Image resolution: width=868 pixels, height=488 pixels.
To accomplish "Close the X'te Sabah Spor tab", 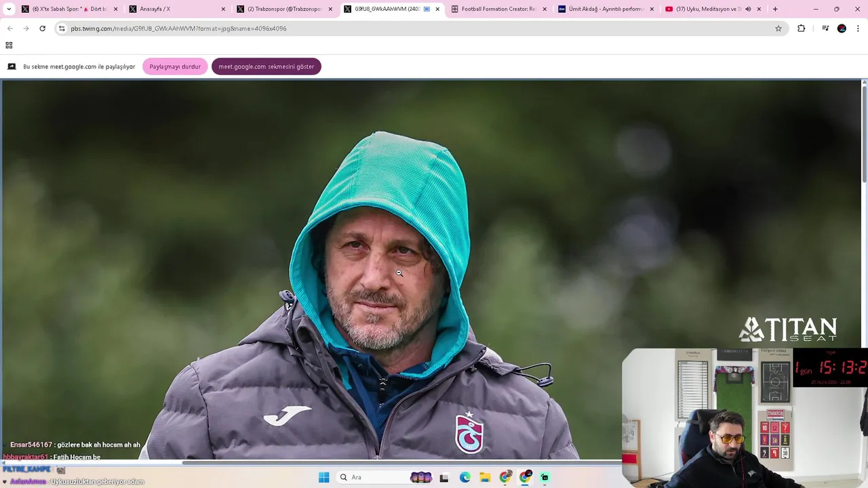I will tap(115, 9).
